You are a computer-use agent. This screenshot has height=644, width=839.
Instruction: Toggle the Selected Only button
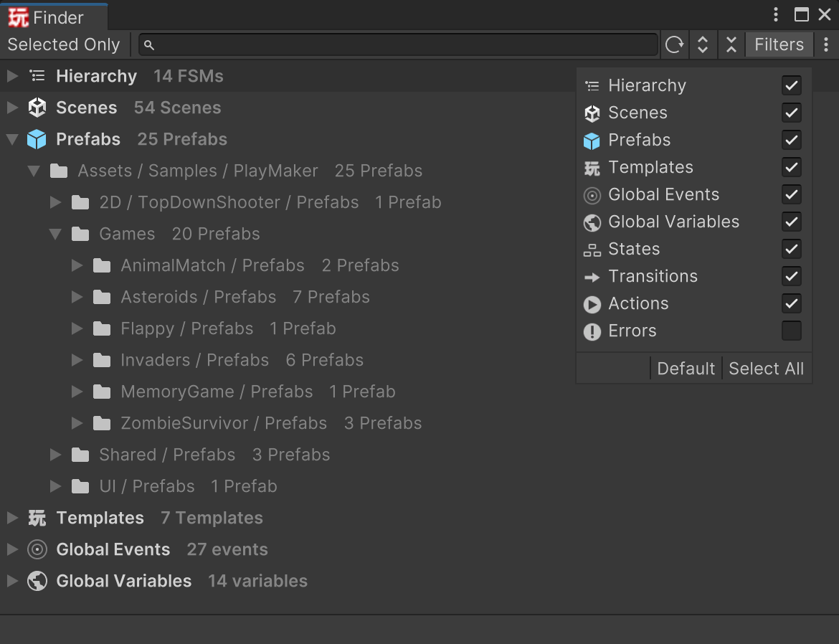(x=64, y=44)
